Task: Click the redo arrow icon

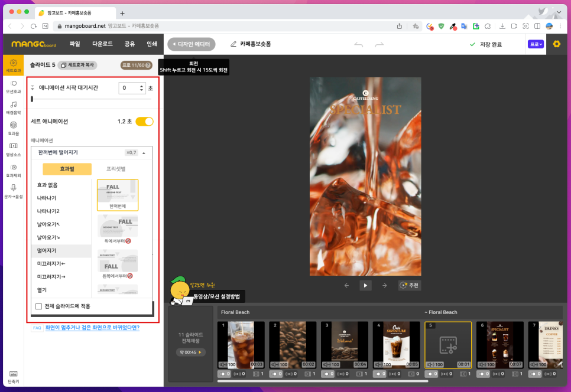Action: pos(379,44)
